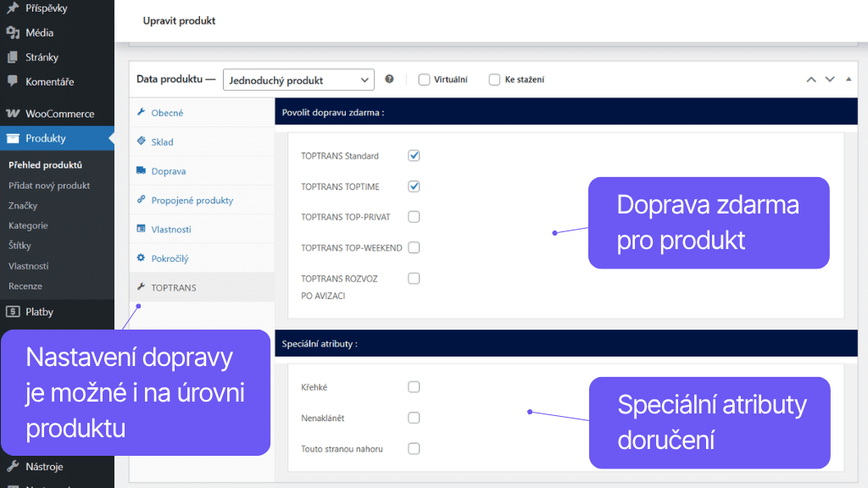Image resolution: width=868 pixels, height=488 pixels.
Task: Click the Komentáře speech bubble icon
Action: (x=12, y=81)
